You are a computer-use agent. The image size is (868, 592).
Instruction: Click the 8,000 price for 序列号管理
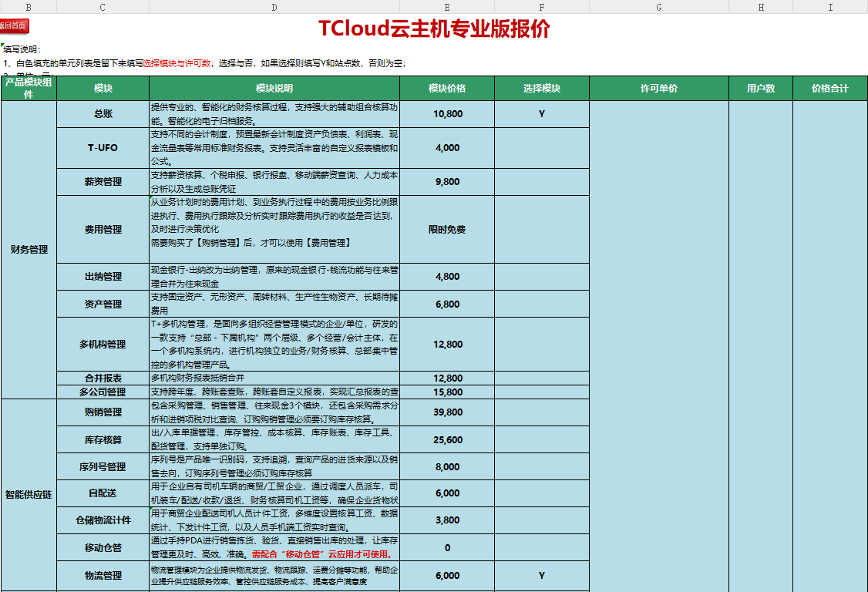447,467
